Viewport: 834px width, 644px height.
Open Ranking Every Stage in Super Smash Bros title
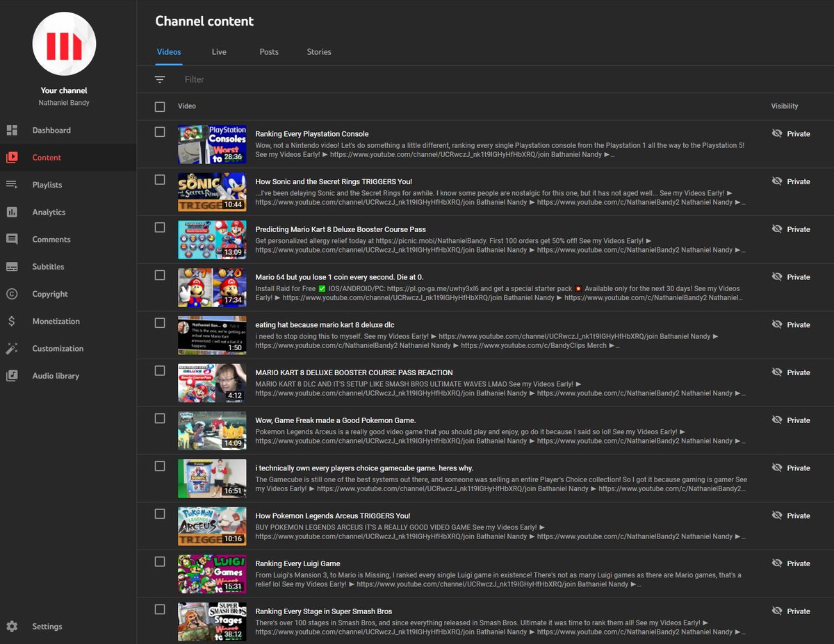coord(324,611)
